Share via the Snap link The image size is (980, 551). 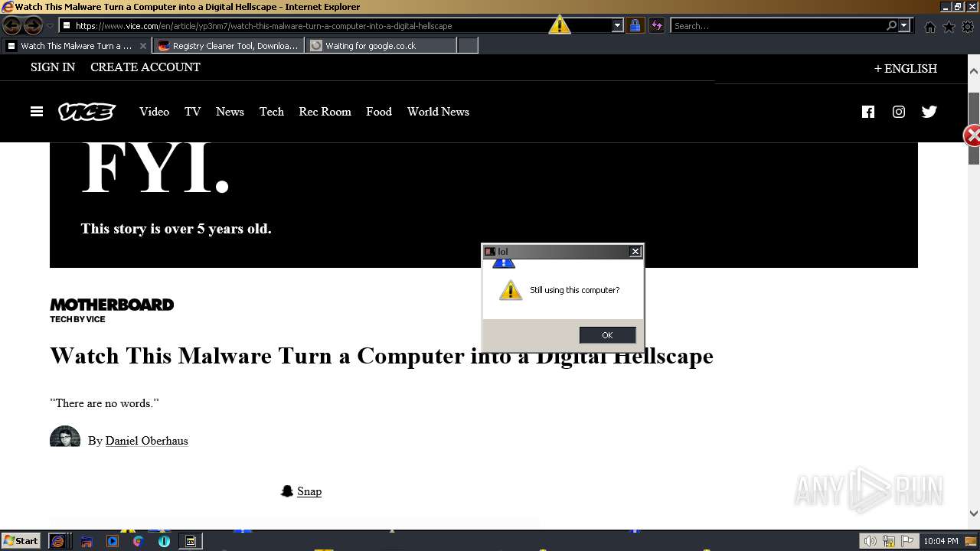pyautogui.click(x=309, y=491)
